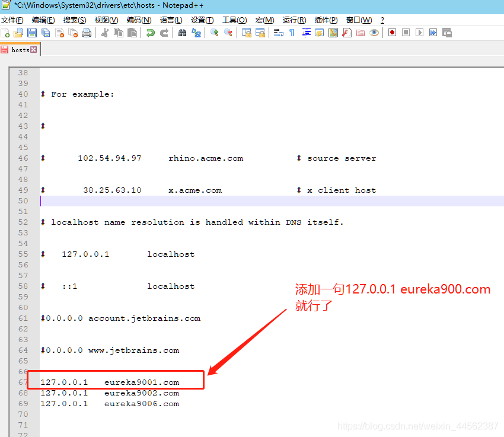Click the Close All documents icon
Viewport: 504px width, 437px height.
click(74, 33)
